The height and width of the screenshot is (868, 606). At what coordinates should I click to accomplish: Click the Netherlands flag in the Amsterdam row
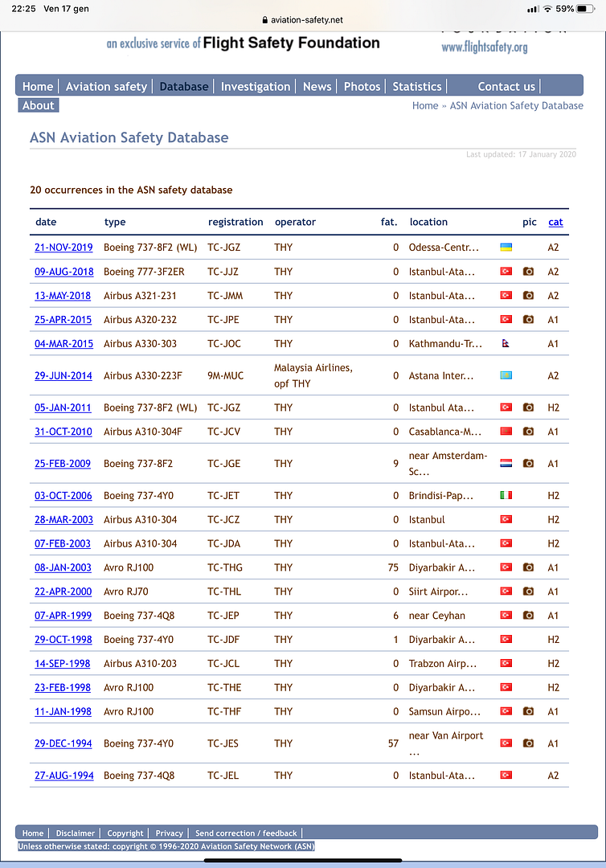tap(506, 464)
